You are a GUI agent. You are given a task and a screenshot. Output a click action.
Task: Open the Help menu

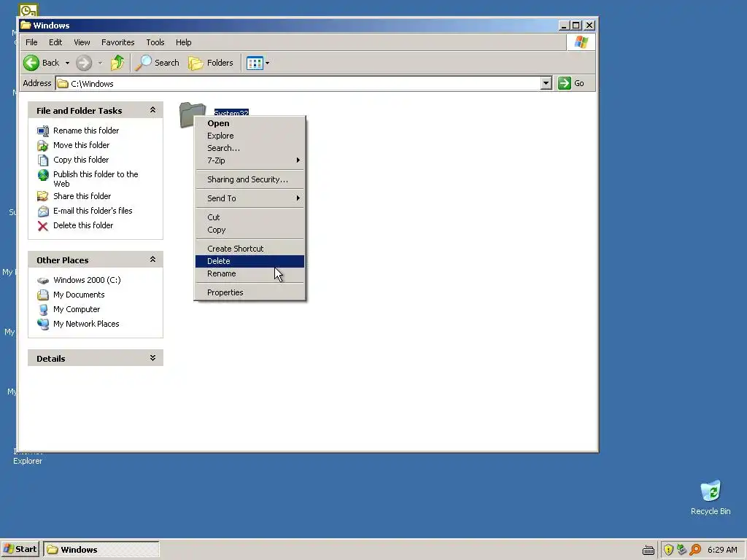[183, 42]
